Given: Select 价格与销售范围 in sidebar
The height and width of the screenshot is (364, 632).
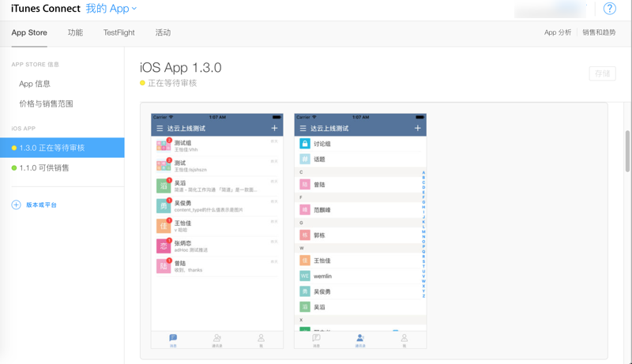Looking at the screenshot, I should (x=46, y=104).
